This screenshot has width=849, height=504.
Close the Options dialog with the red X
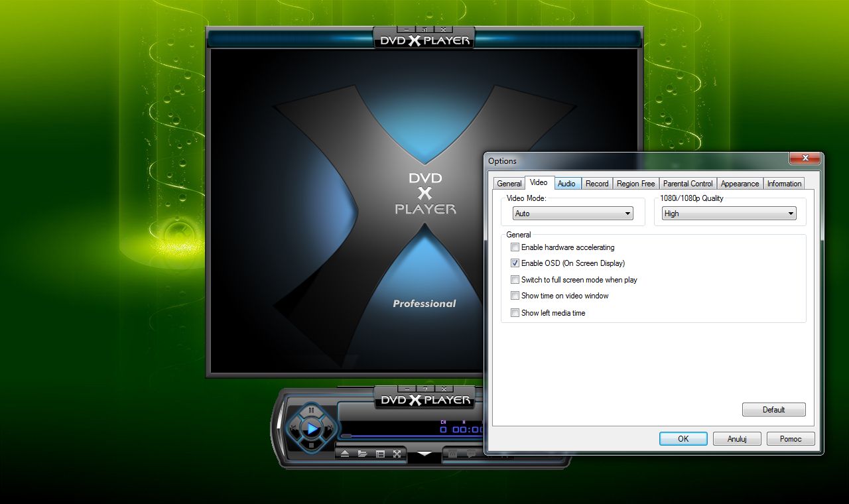(x=804, y=158)
